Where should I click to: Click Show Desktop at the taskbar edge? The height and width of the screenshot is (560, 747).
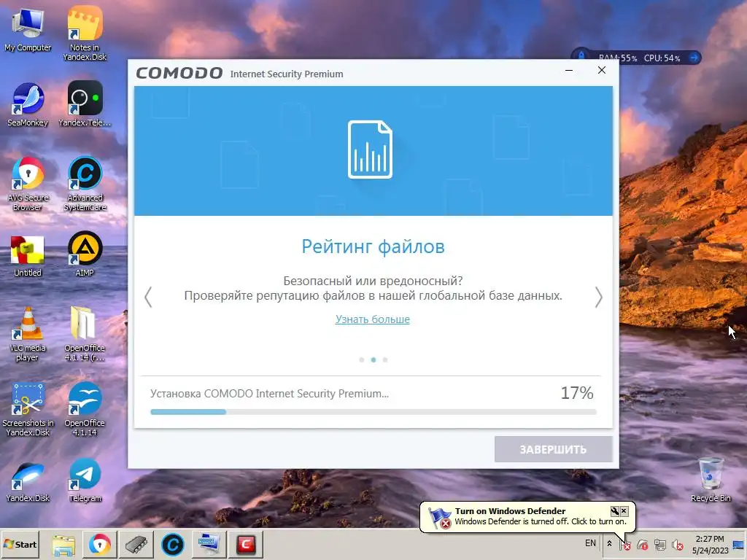click(740, 544)
